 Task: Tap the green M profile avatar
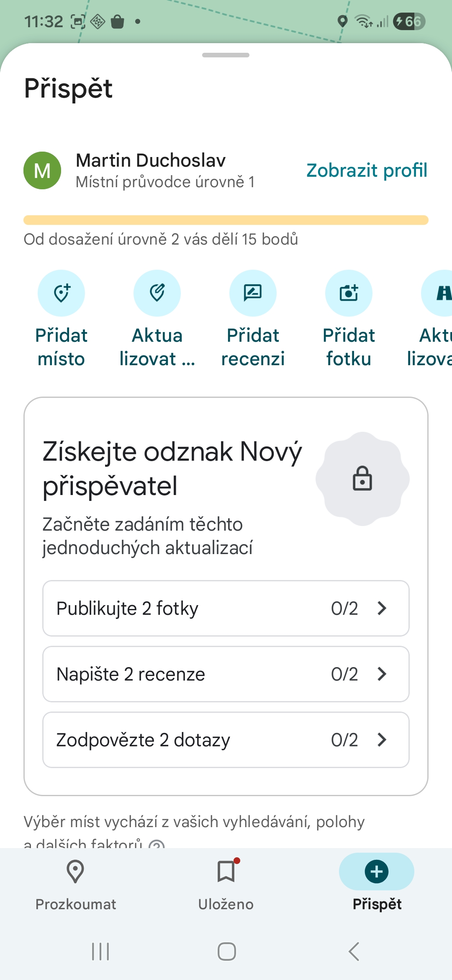pyautogui.click(x=42, y=170)
